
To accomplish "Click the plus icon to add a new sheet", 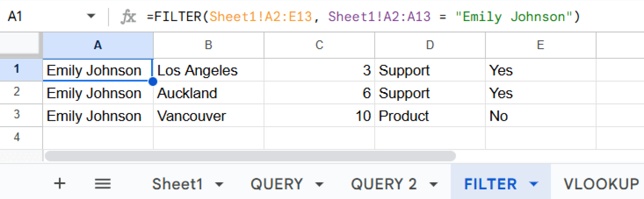I will (x=60, y=184).
